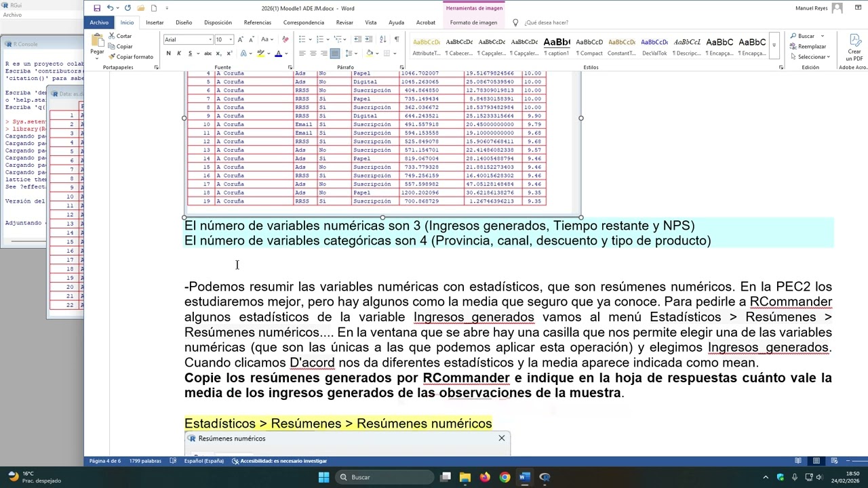
Task: Open the font size dropdown showing 10
Action: 231,39
